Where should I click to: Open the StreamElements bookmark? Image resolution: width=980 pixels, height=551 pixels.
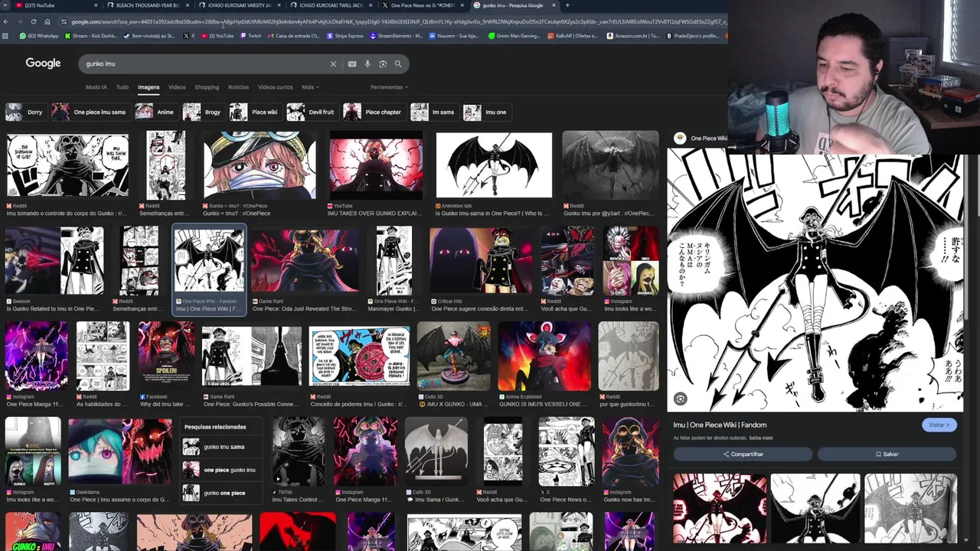(396, 36)
